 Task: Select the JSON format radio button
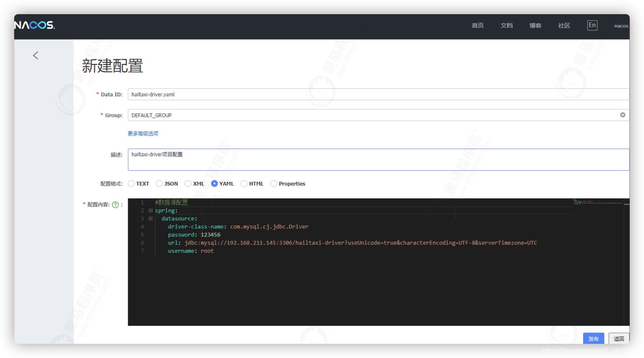(x=159, y=184)
